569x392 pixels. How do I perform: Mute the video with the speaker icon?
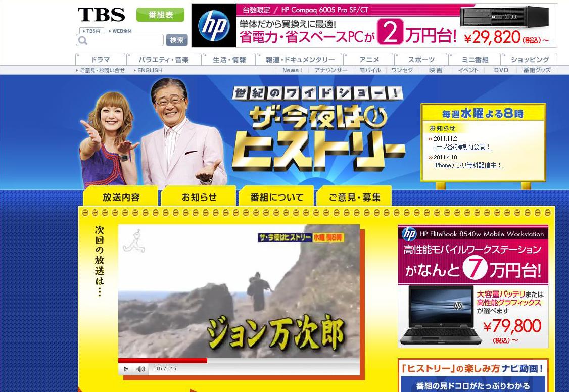pos(141,369)
